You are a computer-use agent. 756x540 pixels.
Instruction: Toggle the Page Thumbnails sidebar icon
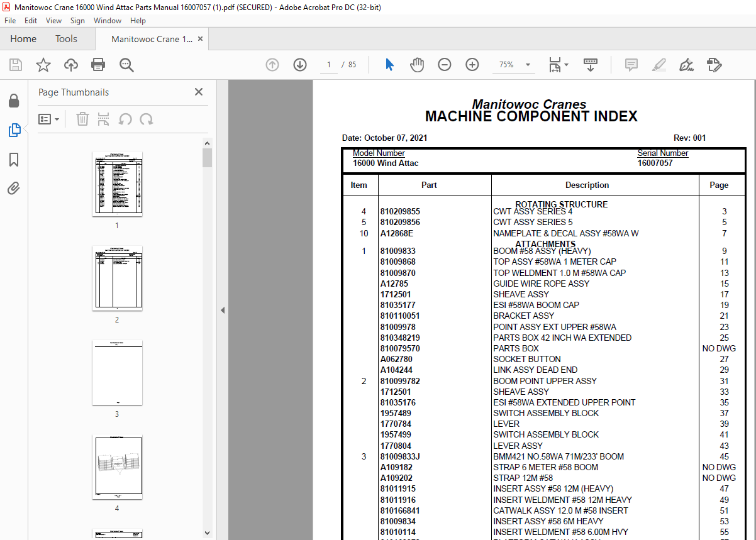pos(14,130)
